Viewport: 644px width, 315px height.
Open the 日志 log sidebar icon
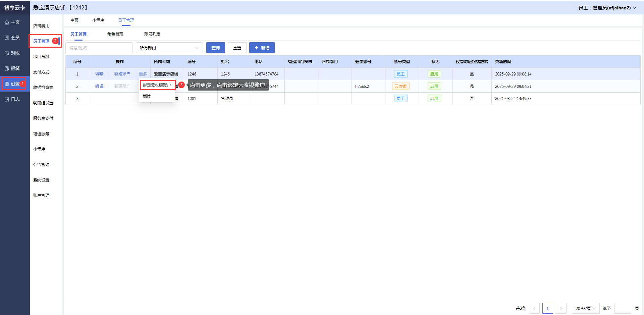(x=7, y=100)
